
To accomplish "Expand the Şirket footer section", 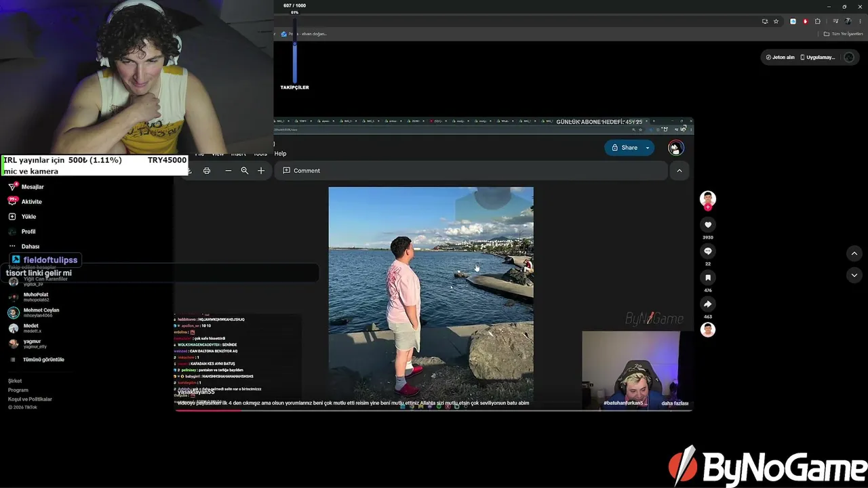I will point(15,381).
